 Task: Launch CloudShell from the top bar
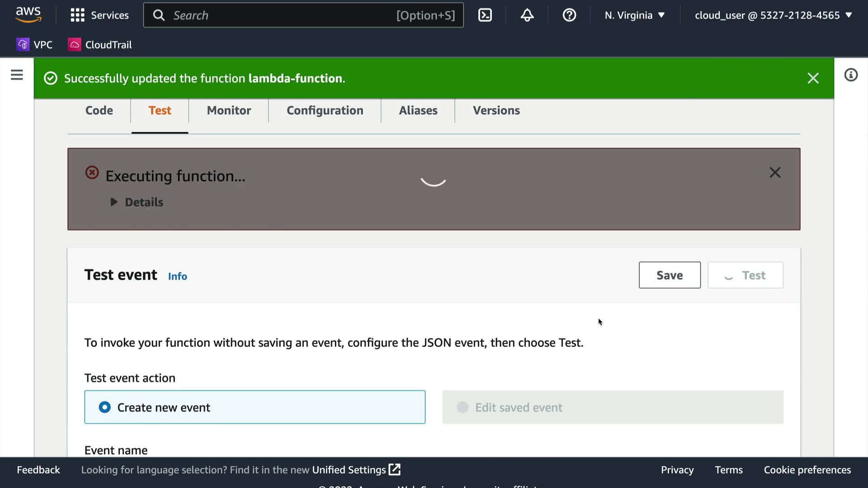pos(485,15)
